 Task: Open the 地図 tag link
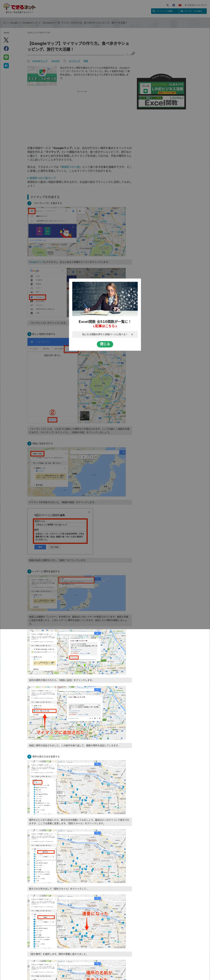coord(86,61)
